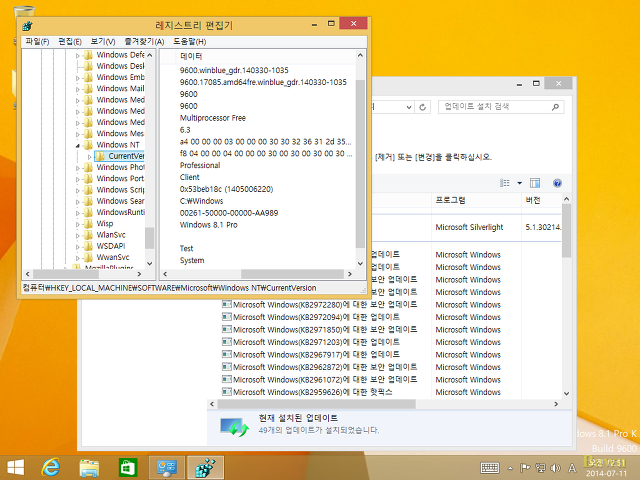Image resolution: width=640 pixels, height=480 pixels.
Task: Click the KB2967917 update icon
Action: tap(227, 354)
